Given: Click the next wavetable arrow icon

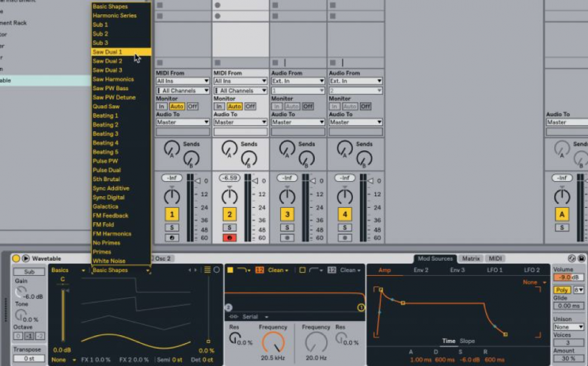Looking at the screenshot, I should point(196,270).
